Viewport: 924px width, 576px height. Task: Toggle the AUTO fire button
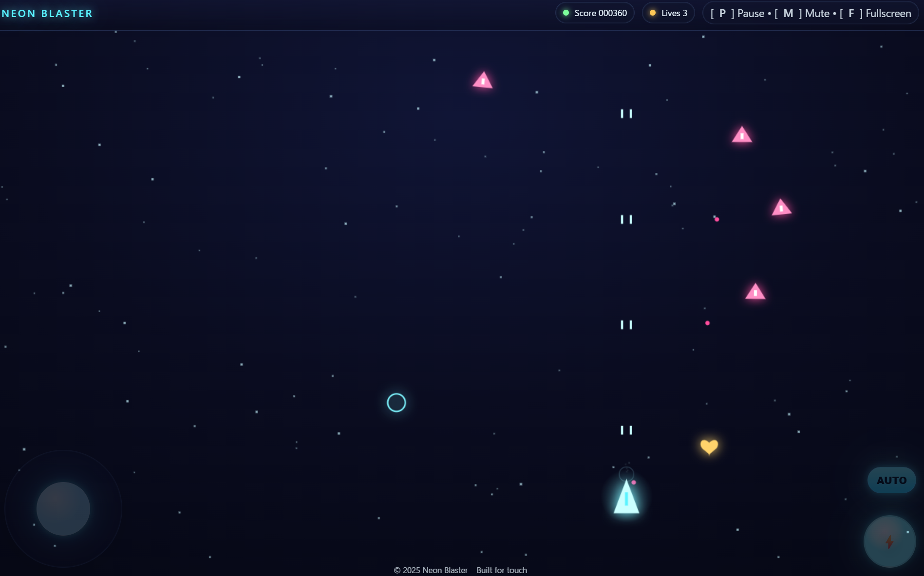tap(891, 480)
